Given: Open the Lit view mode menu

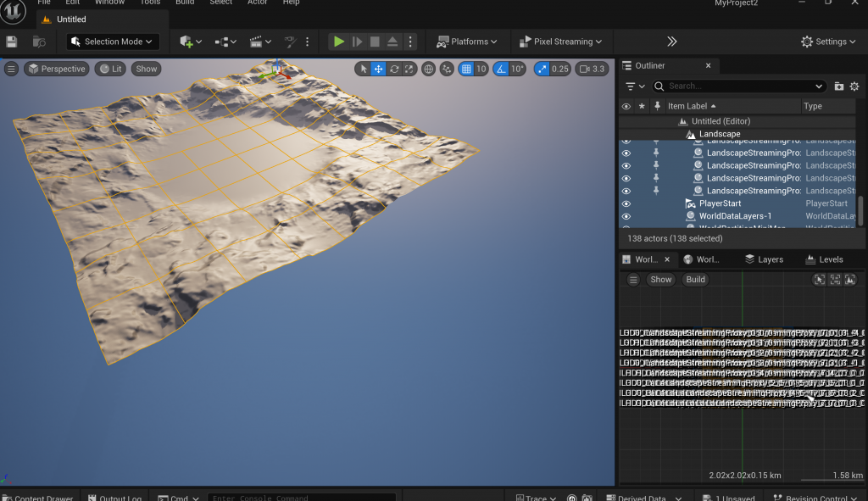Looking at the screenshot, I should click(111, 69).
